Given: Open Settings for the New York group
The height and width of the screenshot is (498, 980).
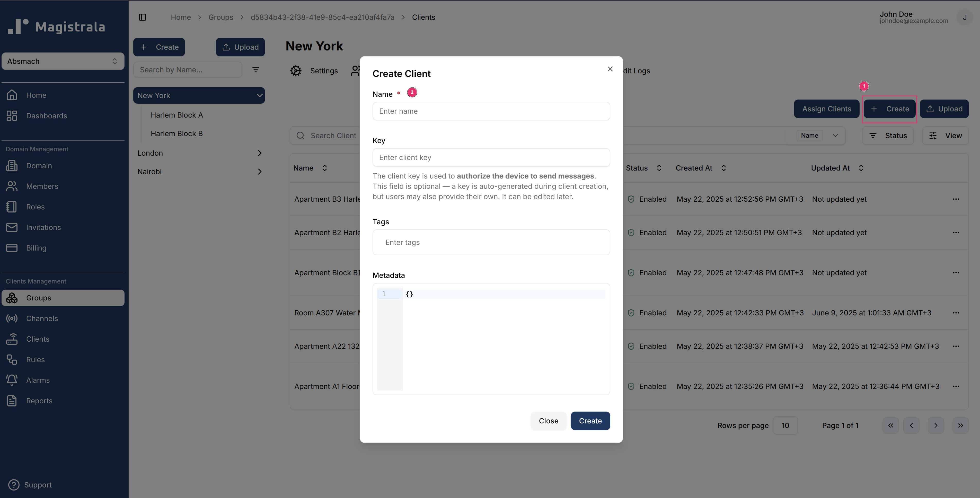Looking at the screenshot, I should pos(314,71).
